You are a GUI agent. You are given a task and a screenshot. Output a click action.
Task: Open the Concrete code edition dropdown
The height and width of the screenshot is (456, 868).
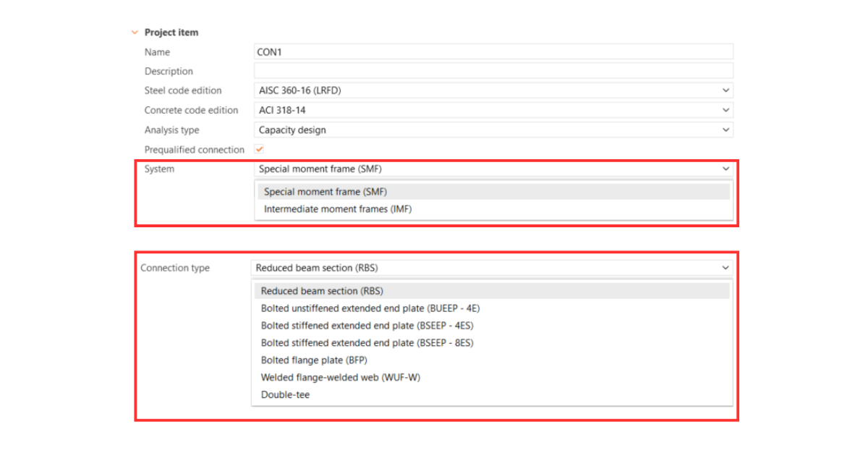(x=726, y=109)
